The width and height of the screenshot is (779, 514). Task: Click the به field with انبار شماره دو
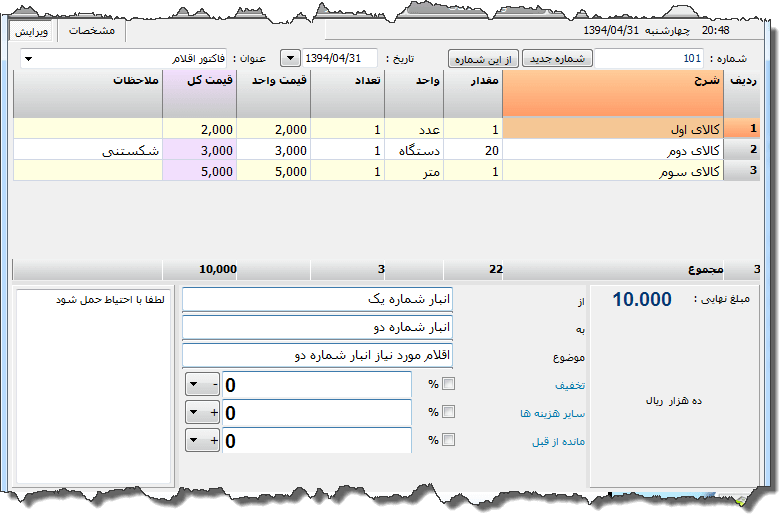coord(317,327)
